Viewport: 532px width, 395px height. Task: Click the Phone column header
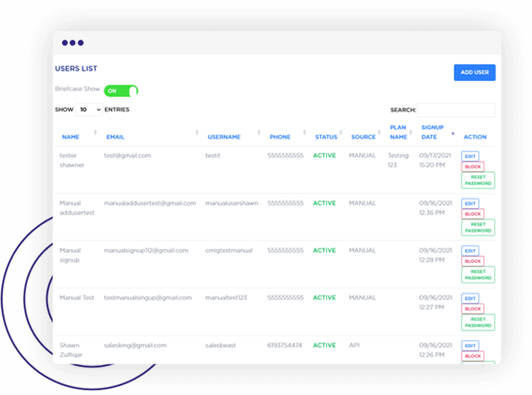[280, 137]
